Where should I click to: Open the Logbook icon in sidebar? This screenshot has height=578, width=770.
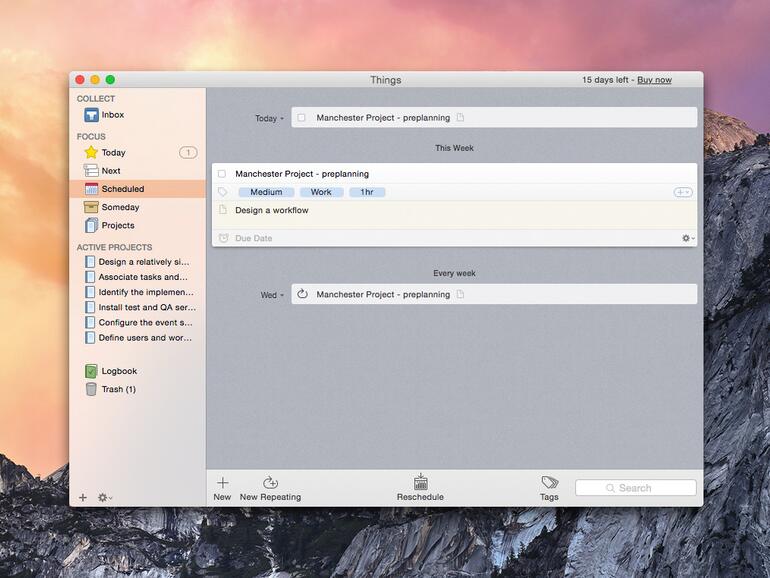[x=91, y=371]
